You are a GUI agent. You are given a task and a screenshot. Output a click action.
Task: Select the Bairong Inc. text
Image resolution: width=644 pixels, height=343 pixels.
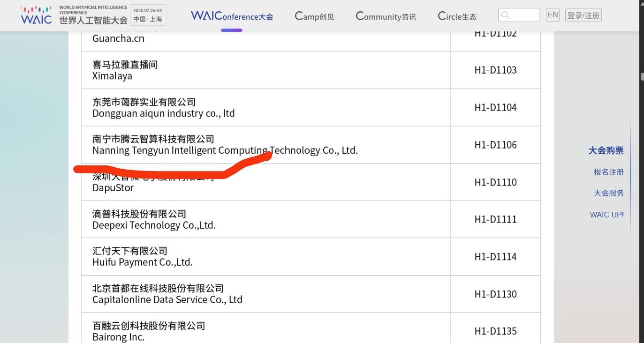point(118,337)
